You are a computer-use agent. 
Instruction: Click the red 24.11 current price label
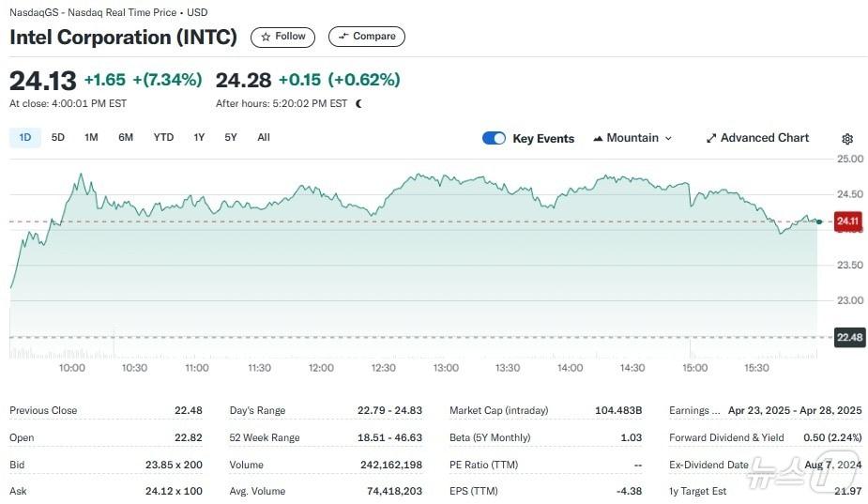(x=847, y=221)
